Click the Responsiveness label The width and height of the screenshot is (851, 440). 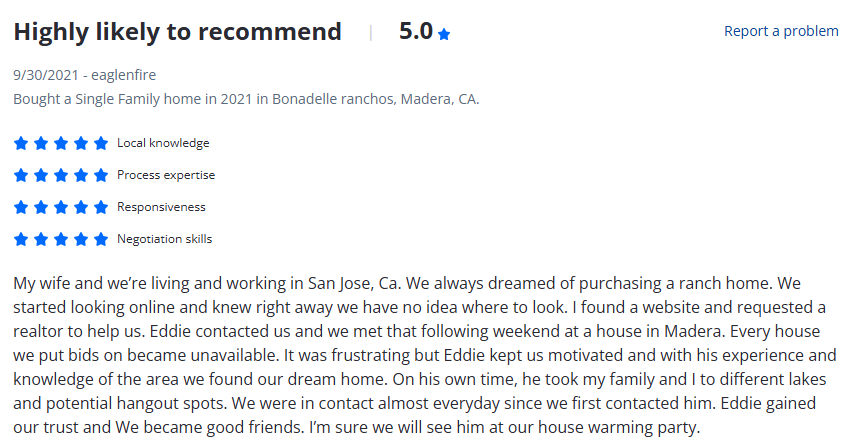tap(161, 207)
